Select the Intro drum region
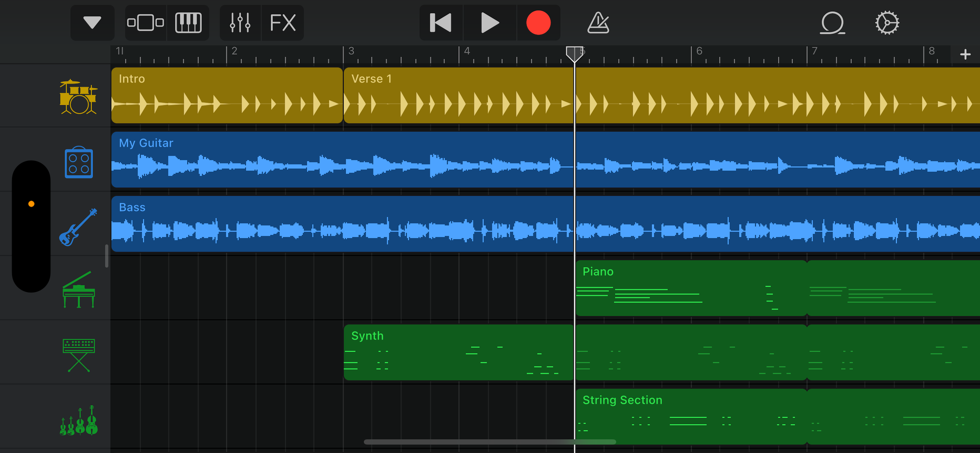 coord(227,95)
